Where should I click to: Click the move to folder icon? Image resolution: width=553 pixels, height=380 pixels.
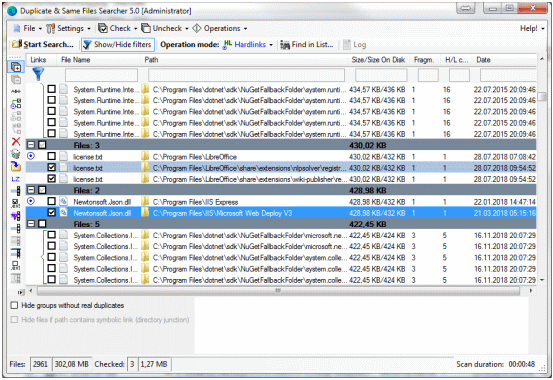tap(16, 166)
